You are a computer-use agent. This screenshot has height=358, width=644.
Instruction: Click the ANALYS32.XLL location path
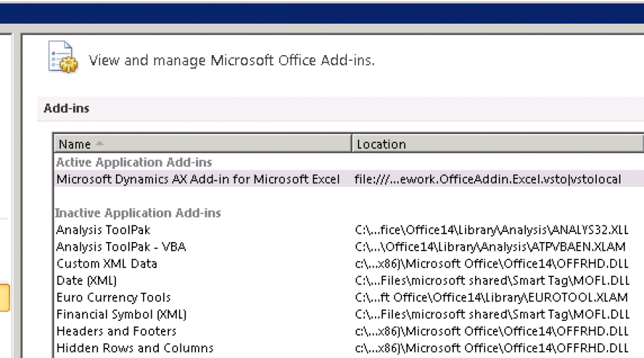tap(491, 230)
